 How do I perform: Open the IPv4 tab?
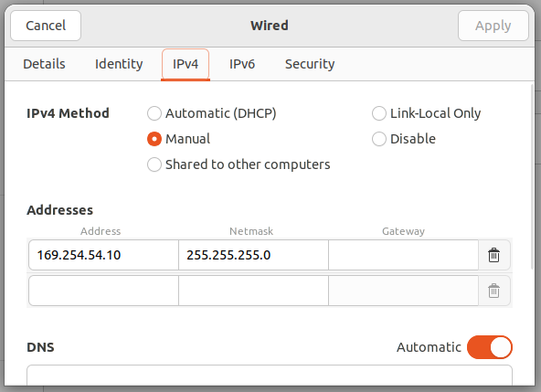[186, 64]
